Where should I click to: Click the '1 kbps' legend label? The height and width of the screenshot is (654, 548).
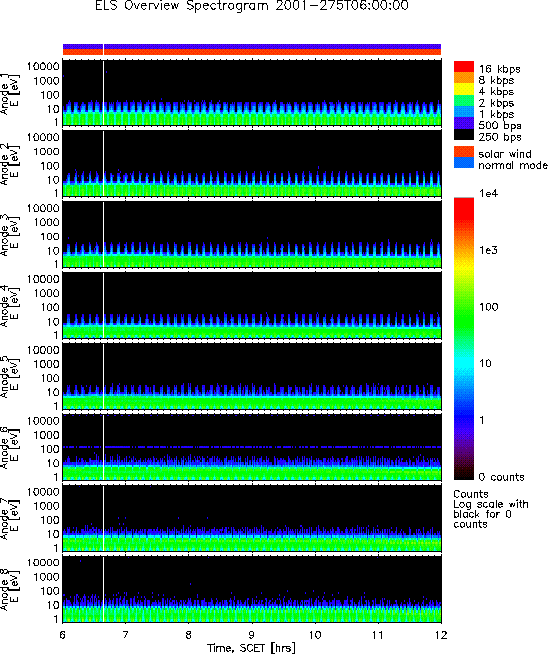point(496,114)
